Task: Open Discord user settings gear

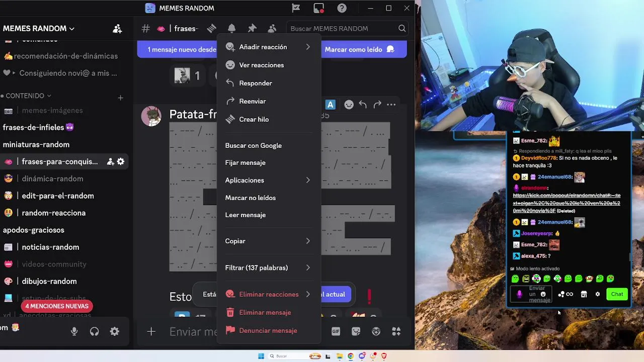Action: point(115,331)
